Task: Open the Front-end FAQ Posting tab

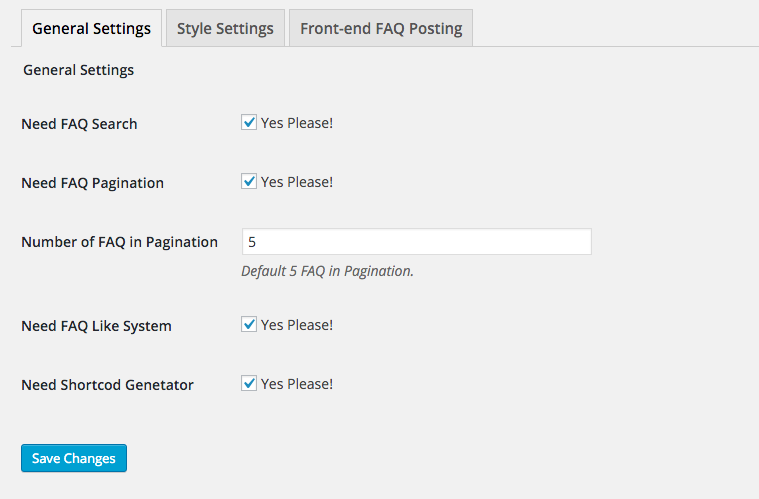Action: 381,28
